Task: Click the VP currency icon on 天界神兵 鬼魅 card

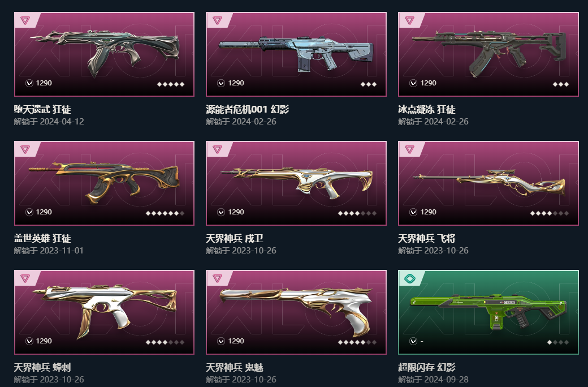Action: (221, 341)
